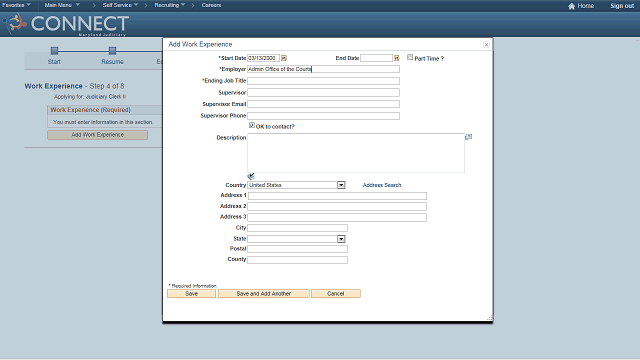The height and width of the screenshot is (360, 640).
Task: Click the CONNECT logo
Action: [67, 24]
